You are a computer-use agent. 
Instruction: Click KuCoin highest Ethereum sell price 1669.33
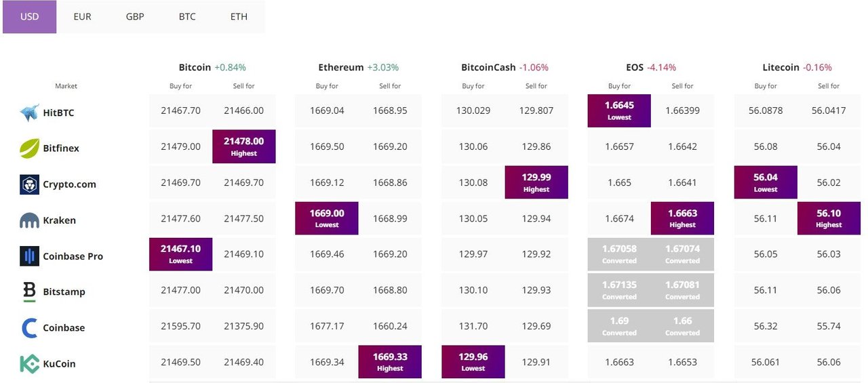pyautogui.click(x=390, y=362)
